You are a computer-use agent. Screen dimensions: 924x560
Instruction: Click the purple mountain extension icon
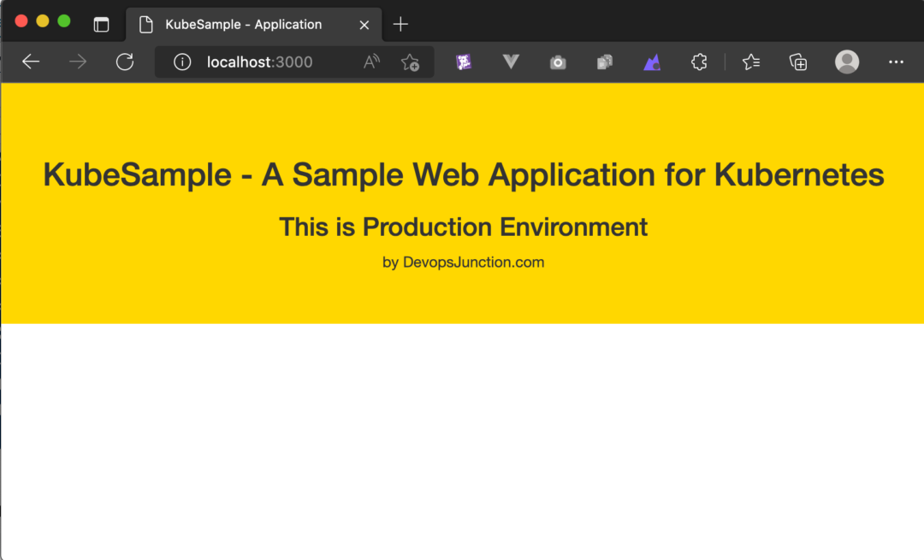(x=652, y=62)
